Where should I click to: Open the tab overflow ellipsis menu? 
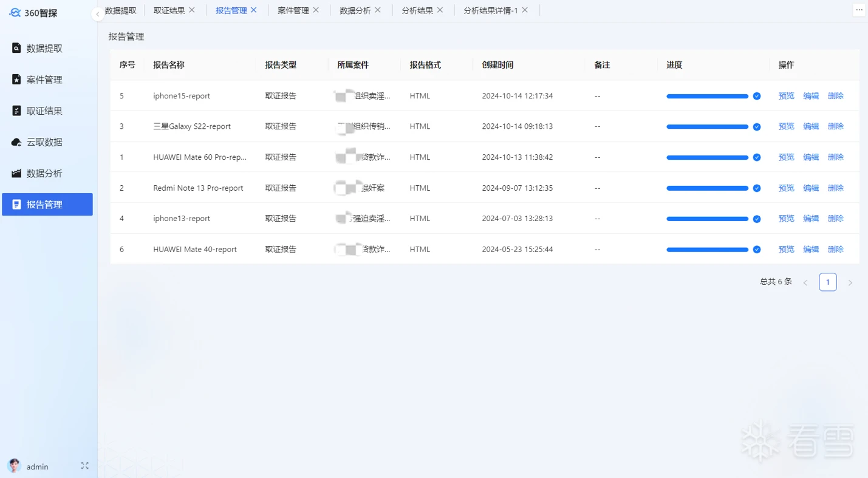point(859,10)
